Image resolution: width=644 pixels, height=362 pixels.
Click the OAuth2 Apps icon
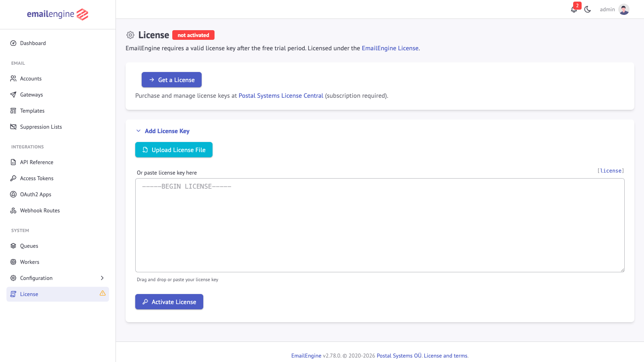click(x=13, y=194)
